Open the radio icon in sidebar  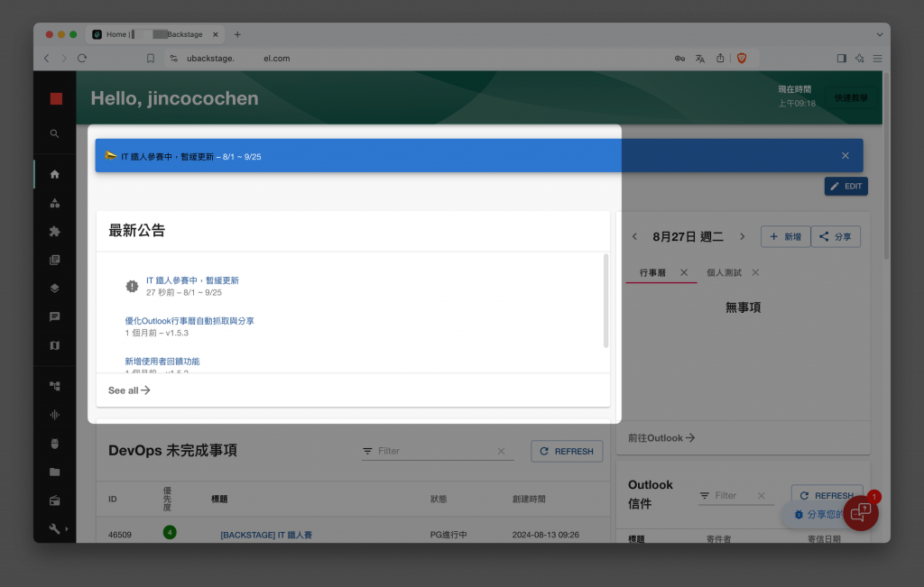coord(54,500)
